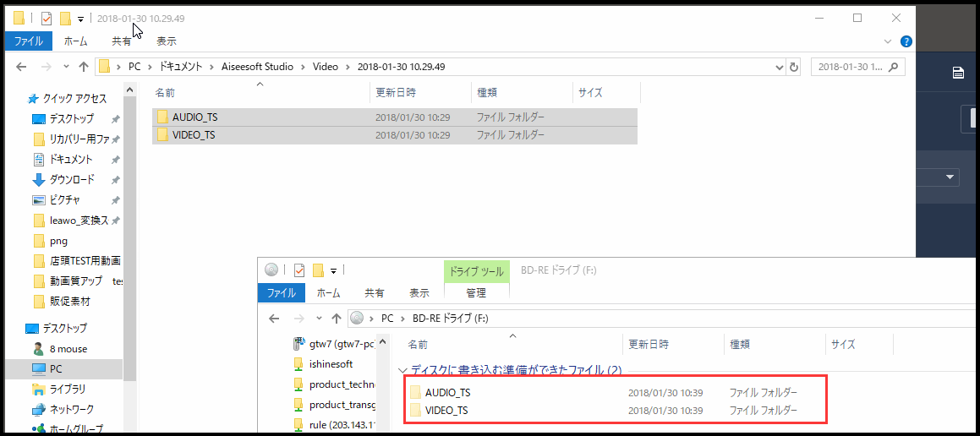Click the 表示 tab in the BD-RE drive window
The width and height of the screenshot is (980, 436).
419,292
